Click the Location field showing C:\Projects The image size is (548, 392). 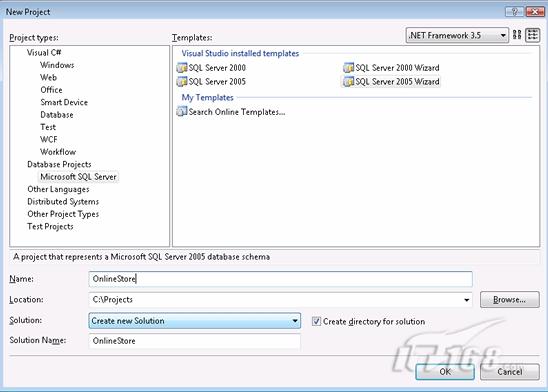tap(281, 300)
